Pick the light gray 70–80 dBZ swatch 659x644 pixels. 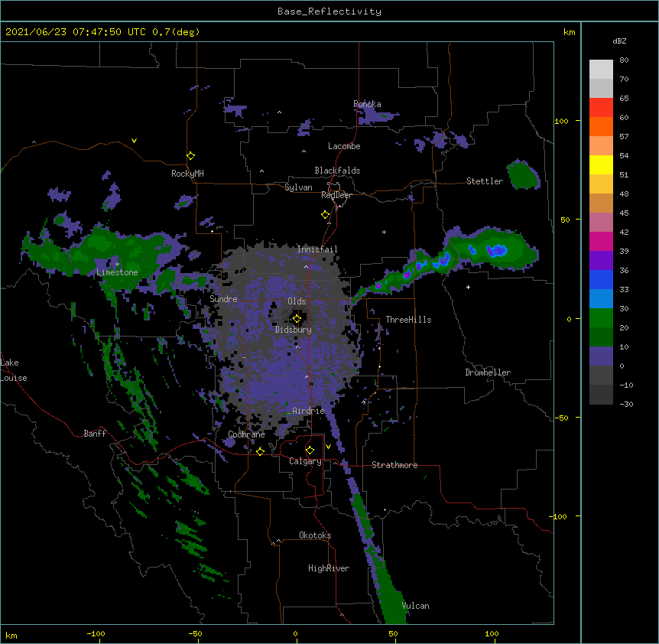(x=601, y=70)
